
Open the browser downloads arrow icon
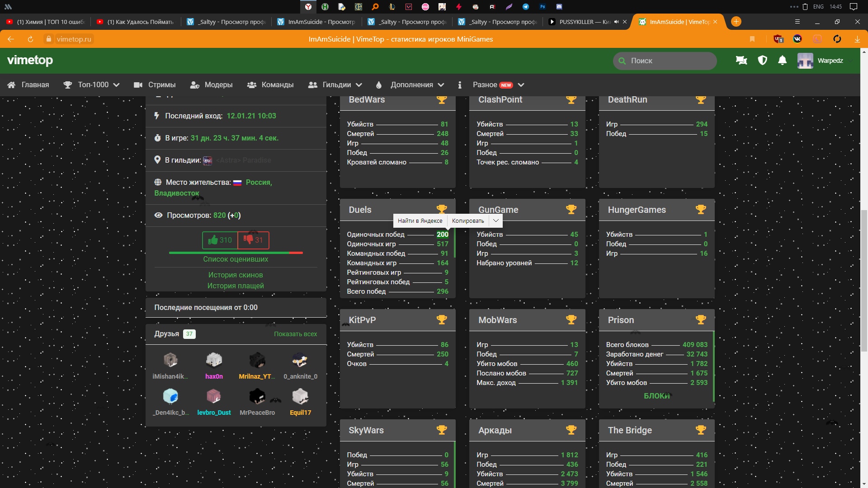(x=857, y=39)
